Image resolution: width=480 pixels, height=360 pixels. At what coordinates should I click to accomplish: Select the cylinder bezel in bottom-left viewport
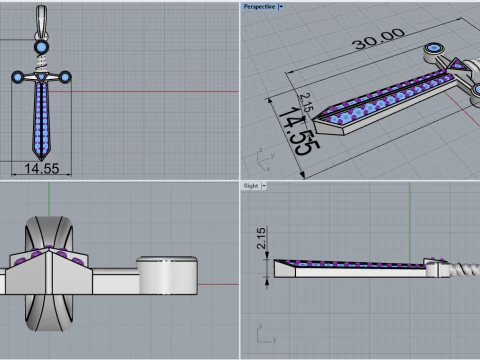(167, 275)
